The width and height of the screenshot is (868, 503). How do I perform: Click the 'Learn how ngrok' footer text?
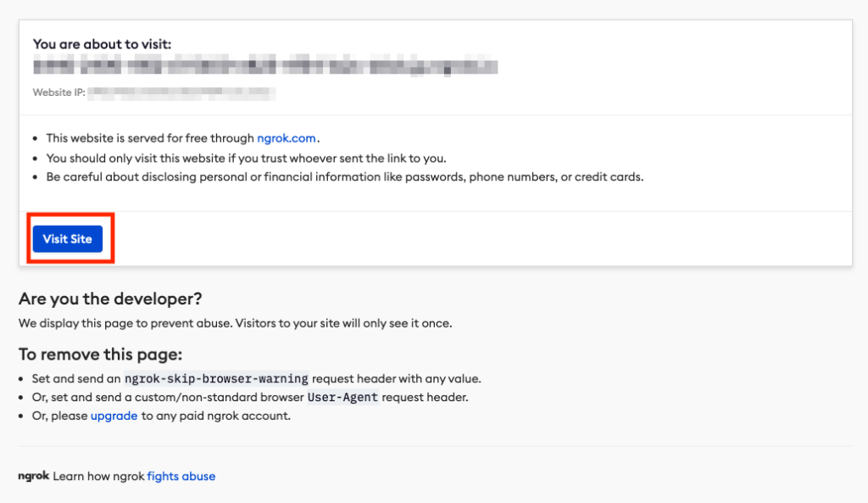[98, 476]
